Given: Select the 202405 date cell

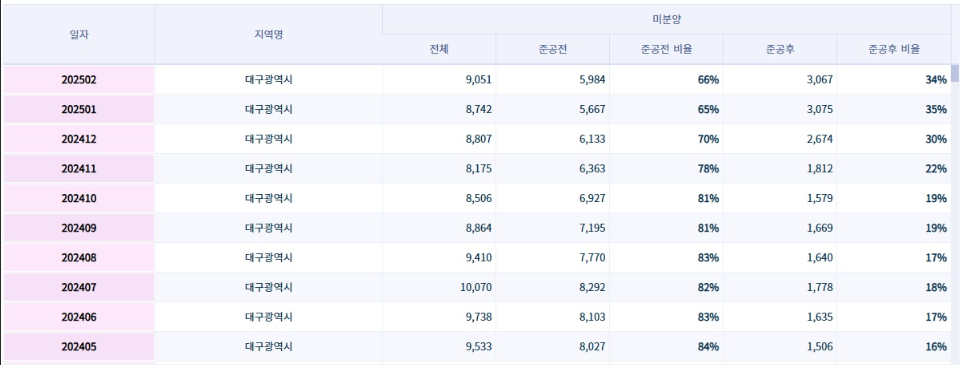Looking at the screenshot, I should tap(79, 347).
